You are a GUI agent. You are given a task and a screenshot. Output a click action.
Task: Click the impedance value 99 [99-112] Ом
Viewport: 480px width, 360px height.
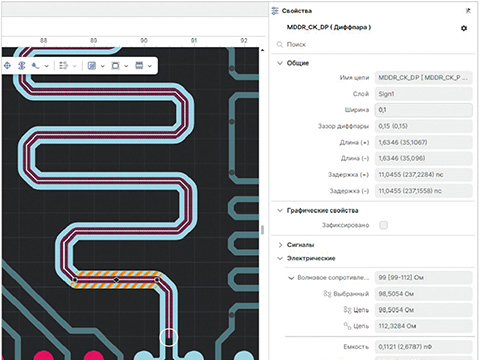(x=424, y=278)
